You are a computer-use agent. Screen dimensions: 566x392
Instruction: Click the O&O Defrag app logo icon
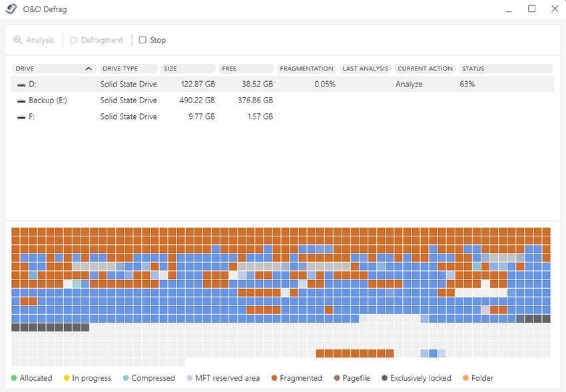(x=11, y=9)
